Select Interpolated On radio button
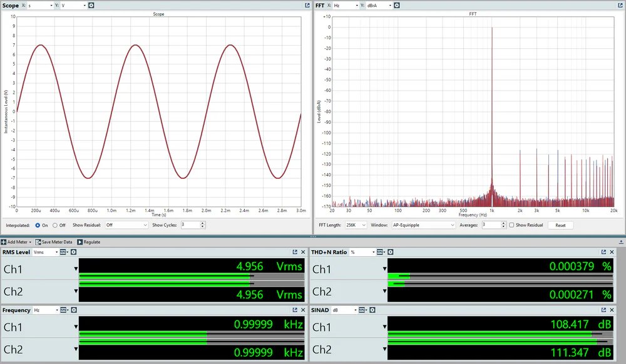 click(38, 225)
